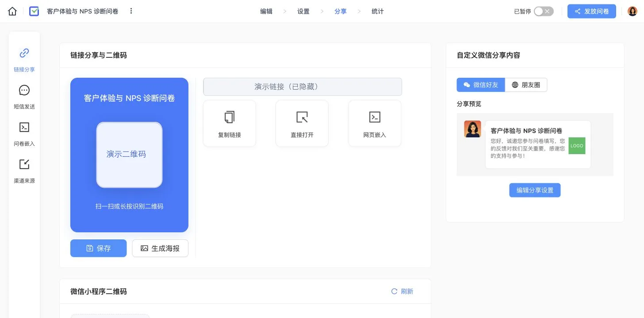Image resolution: width=644 pixels, height=318 pixels.
Task: Switch to the 统计 step
Action: tap(378, 11)
